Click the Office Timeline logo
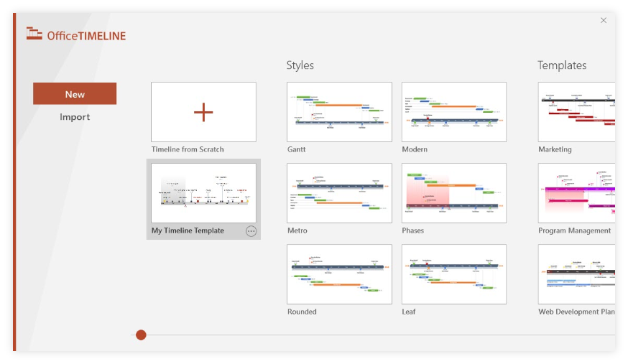This screenshot has height=364, width=628. coord(76,34)
